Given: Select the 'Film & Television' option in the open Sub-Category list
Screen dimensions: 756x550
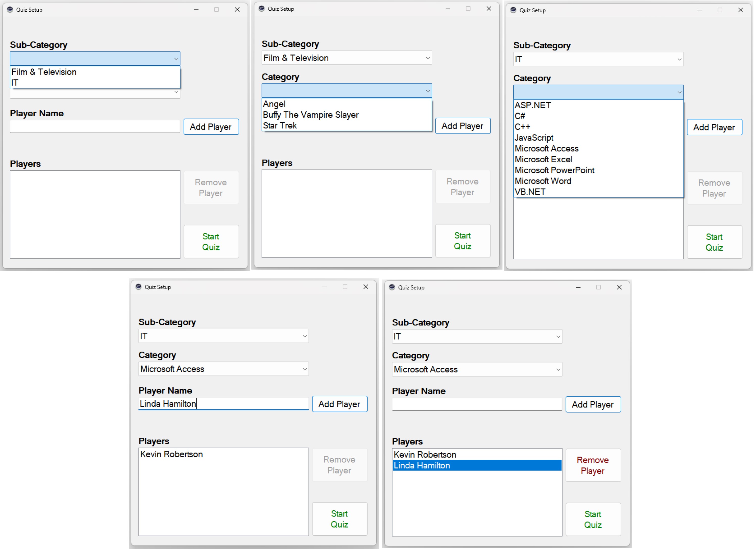Looking at the screenshot, I should tap(44, 72).
